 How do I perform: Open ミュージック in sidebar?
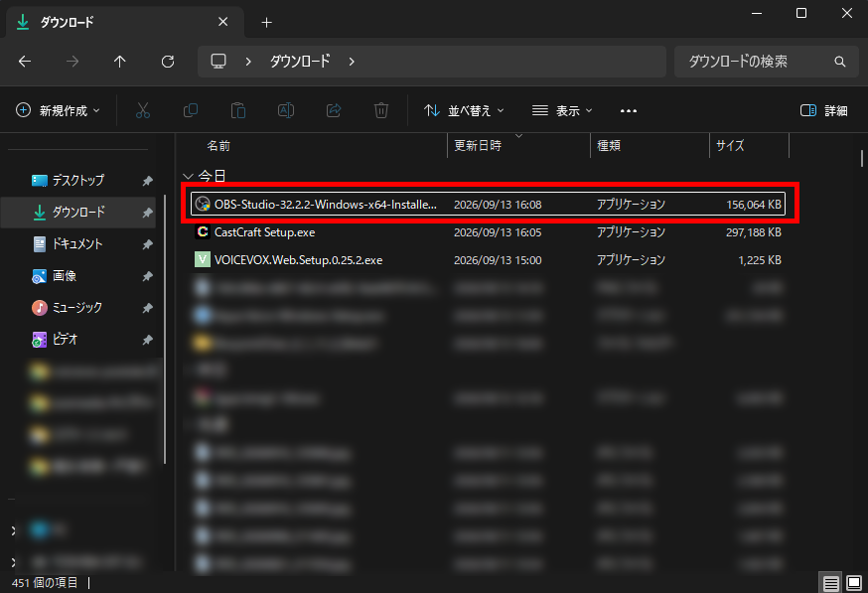[x=78, y=308]
